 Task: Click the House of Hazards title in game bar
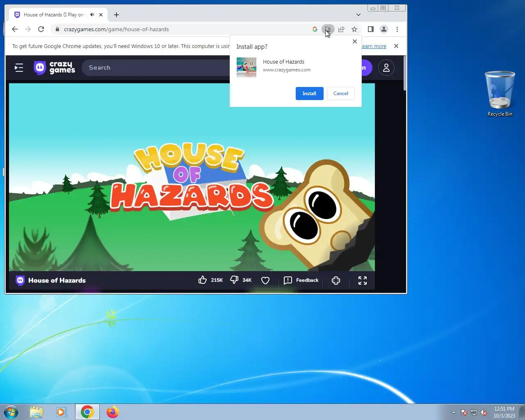point(57,281)
